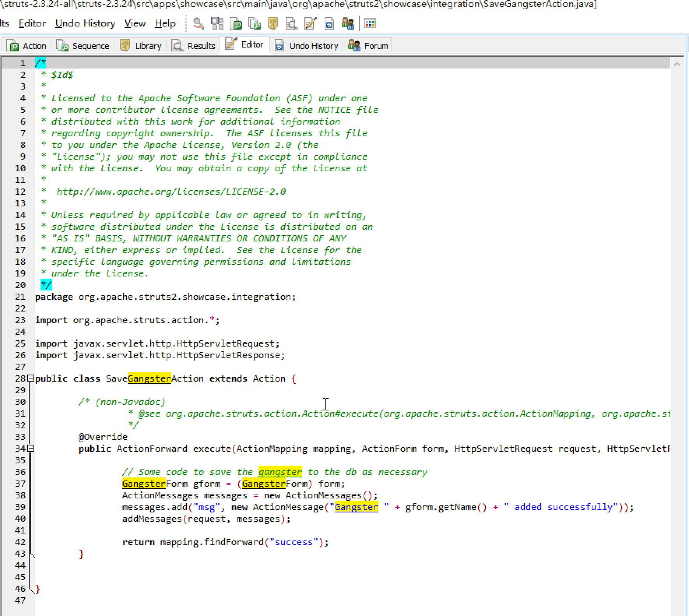Click the highlighted comment opener on line 1
The width and height of the screenshot is (689, 616).
40,63
